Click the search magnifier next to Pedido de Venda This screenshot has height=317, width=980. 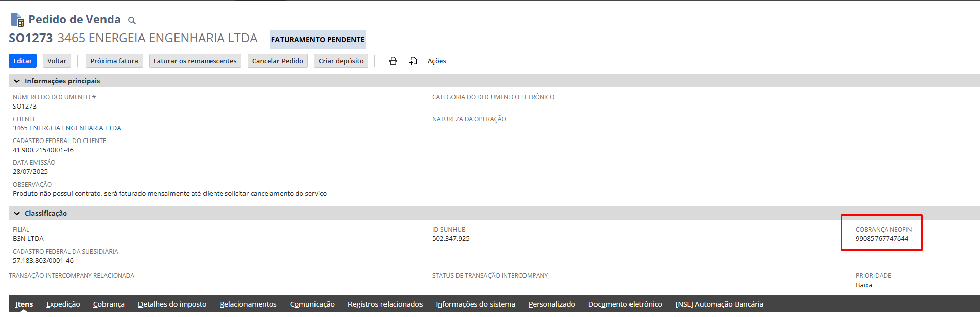pos(132,21)
